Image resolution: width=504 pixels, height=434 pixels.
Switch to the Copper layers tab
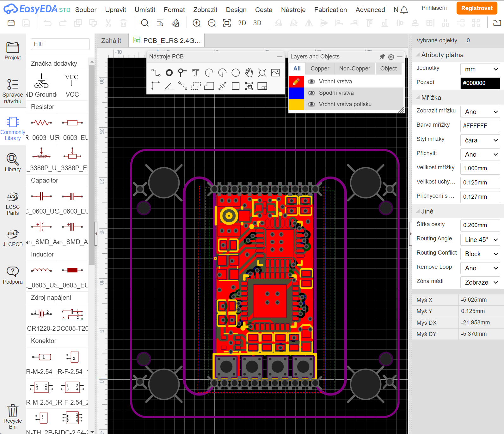pyautogui.click(x=320, y=69)
